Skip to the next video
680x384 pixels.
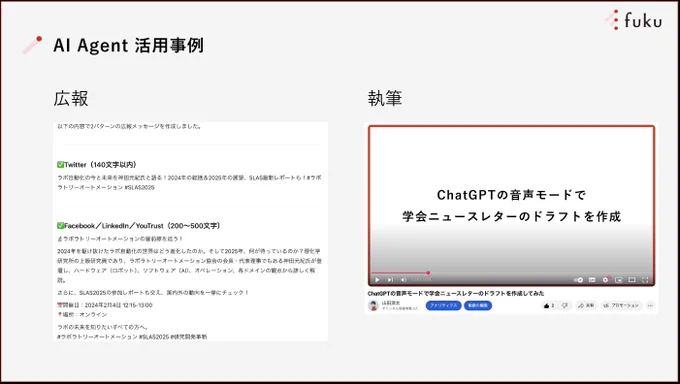coord(390,280)
